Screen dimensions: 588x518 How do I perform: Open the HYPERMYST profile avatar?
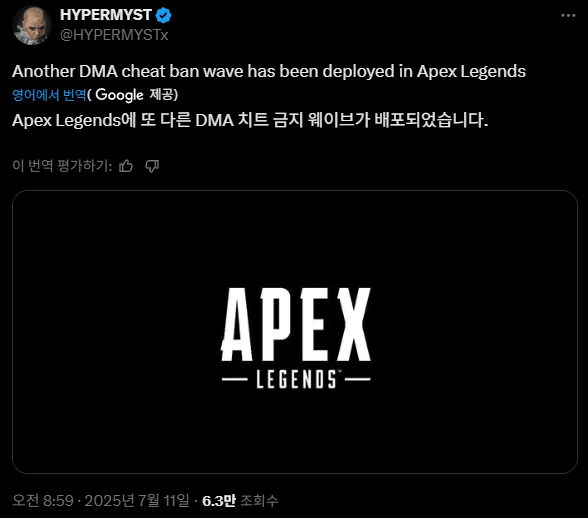point(32,25)
